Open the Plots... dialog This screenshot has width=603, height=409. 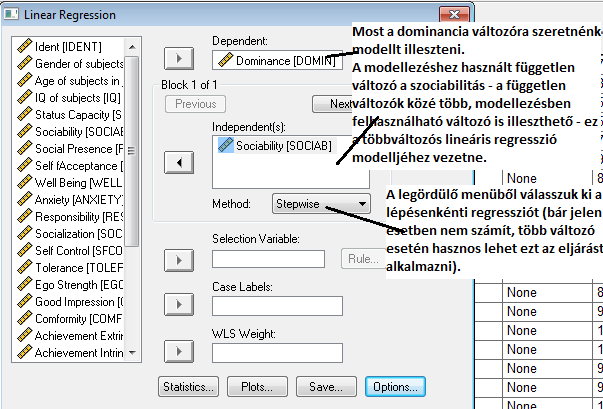256,386
